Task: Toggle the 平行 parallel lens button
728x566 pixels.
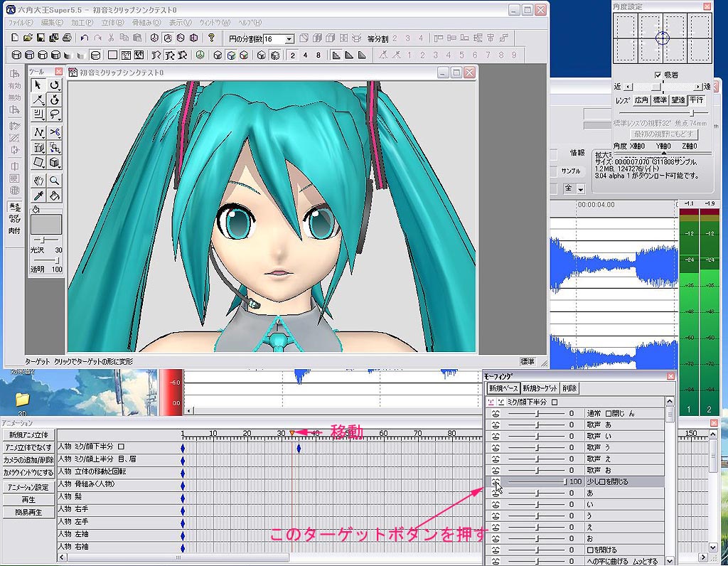Action: (x=696, y=100)
